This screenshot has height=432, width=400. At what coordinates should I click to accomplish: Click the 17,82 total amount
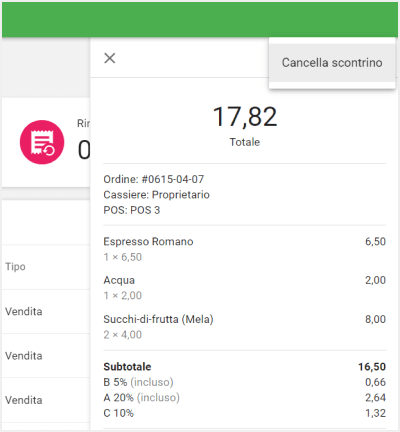[245, 117]
